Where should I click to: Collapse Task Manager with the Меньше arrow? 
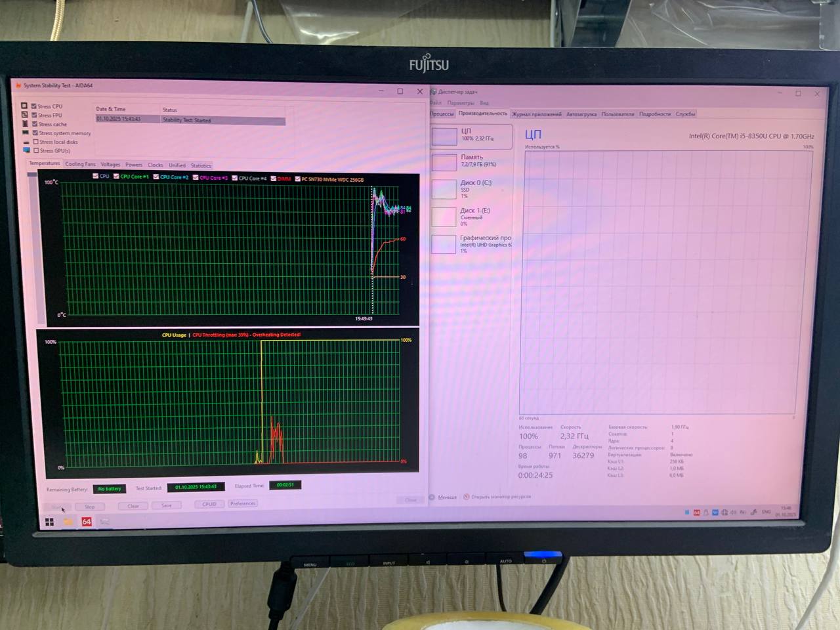(x=432, y=497)
